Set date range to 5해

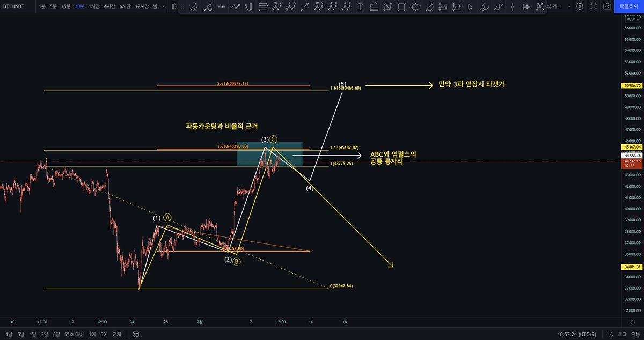click(105, 334)
